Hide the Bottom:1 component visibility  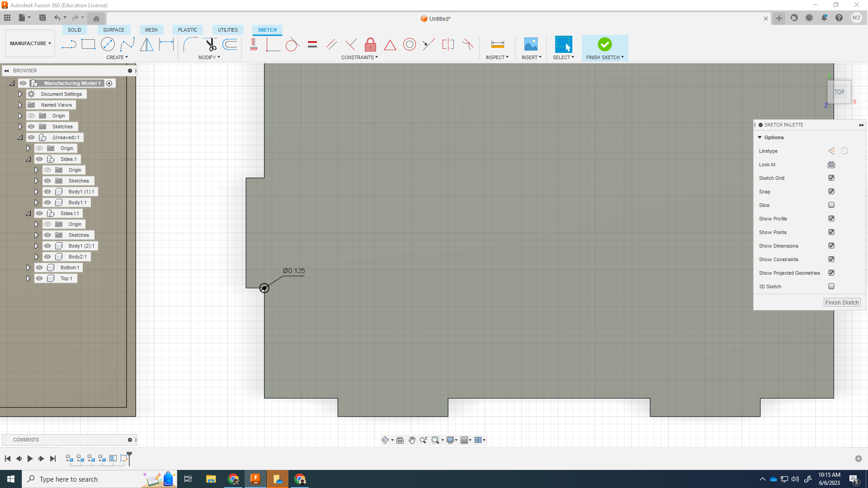(39, 267)
